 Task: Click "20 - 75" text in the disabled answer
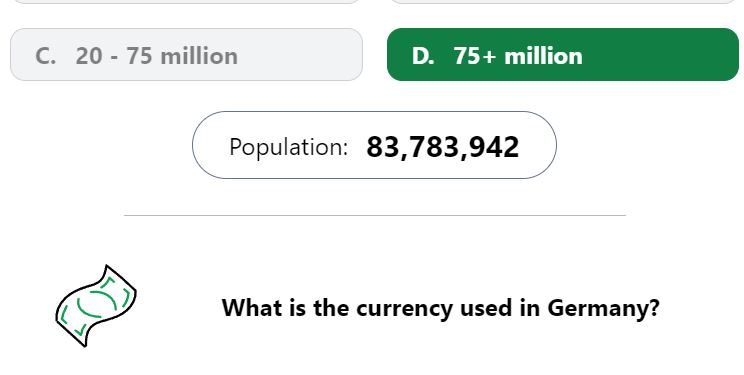114,56
